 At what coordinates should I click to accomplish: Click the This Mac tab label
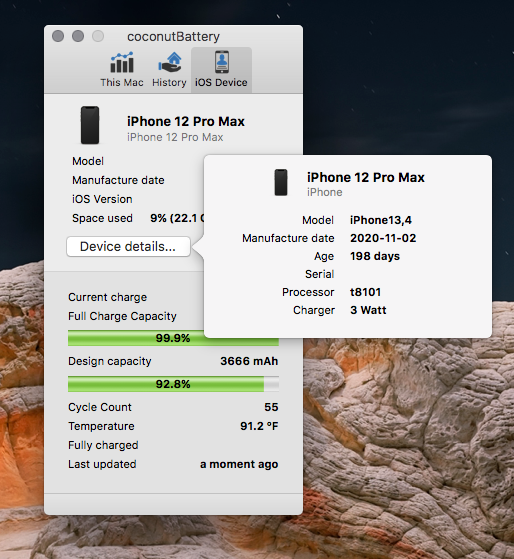pos(122,82)
